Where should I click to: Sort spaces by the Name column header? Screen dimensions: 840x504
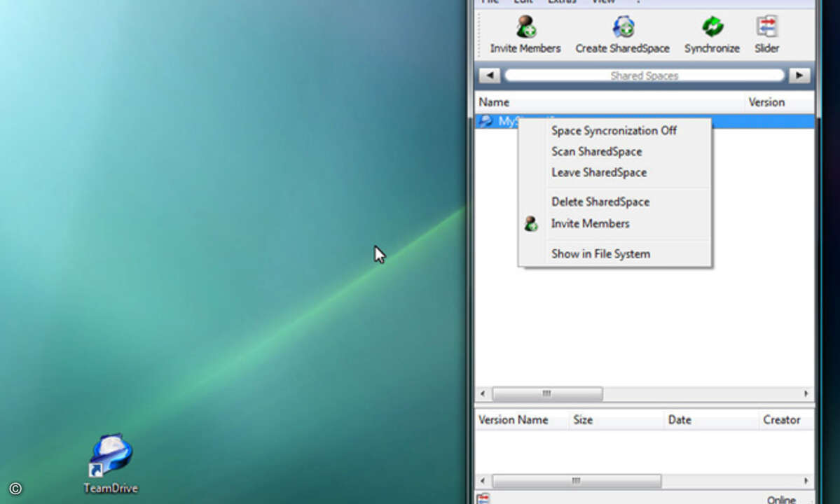609,102
